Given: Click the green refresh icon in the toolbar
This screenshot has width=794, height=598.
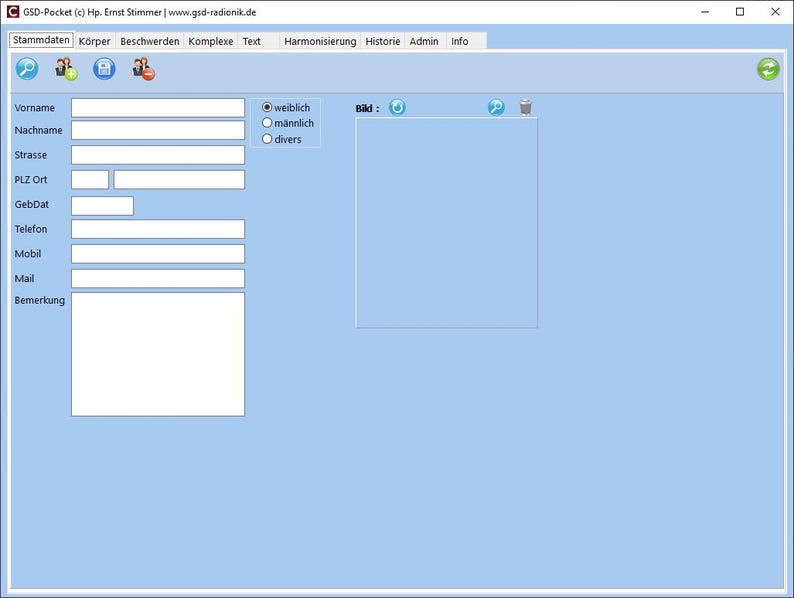Looking at the screenshot, I should [768, 69].
